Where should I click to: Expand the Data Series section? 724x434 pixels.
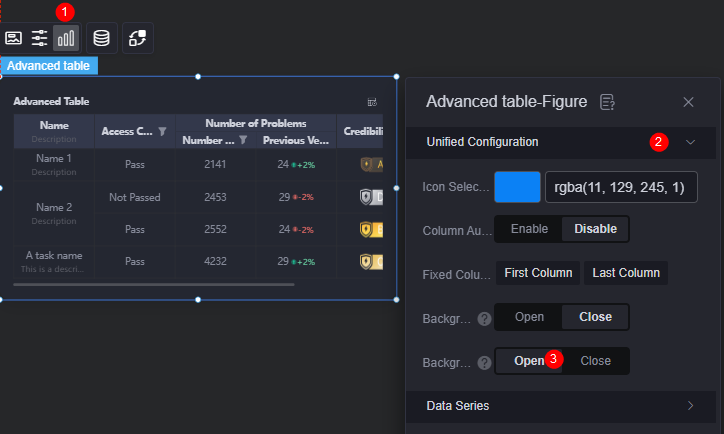pyautogui.click(x=690, y=406)
